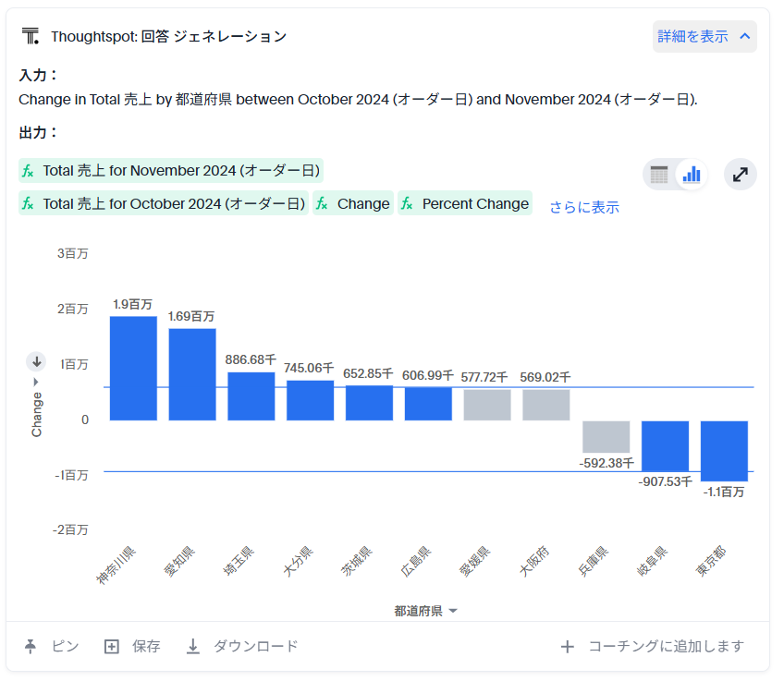This screenshot has height=681, width=784.
Task: Switch to chart view
Action: click(691, 174)
